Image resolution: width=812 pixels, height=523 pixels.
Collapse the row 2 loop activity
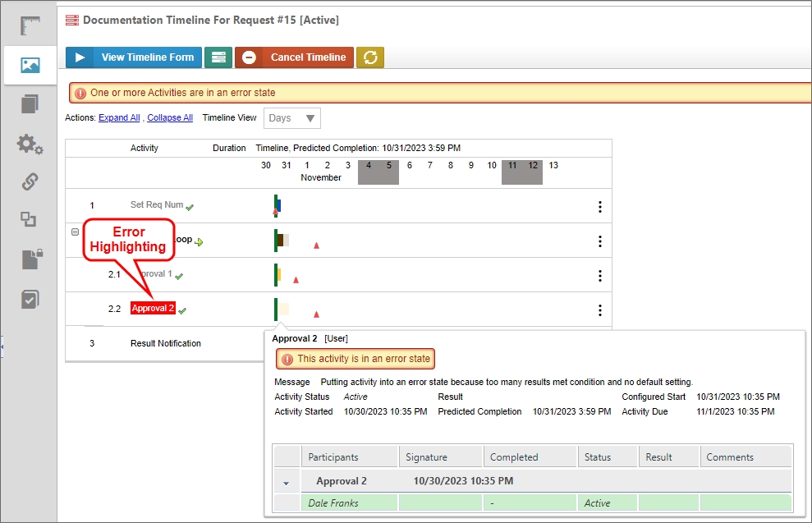tap(76, 232)
